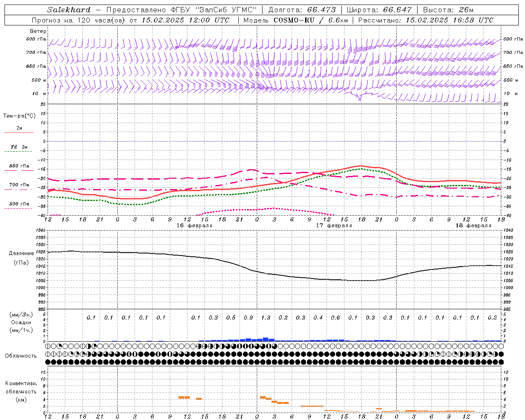Select the model name COSMO-RU / 6.6км
Image resolution: width=525 pixels, height=420 pixels.
click(x=311, y=20)
